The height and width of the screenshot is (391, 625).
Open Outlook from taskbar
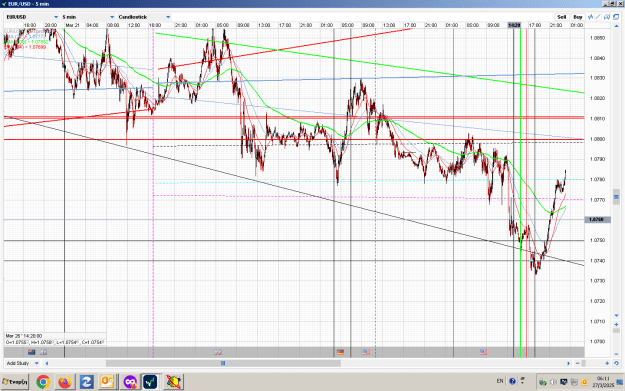[107, 382]
